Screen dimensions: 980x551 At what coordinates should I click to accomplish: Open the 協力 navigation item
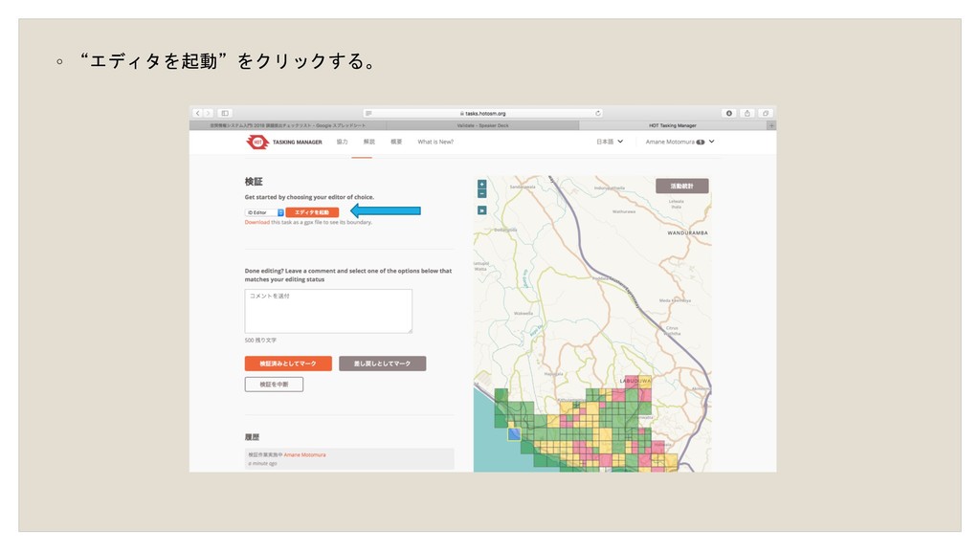tap(342, 142)
